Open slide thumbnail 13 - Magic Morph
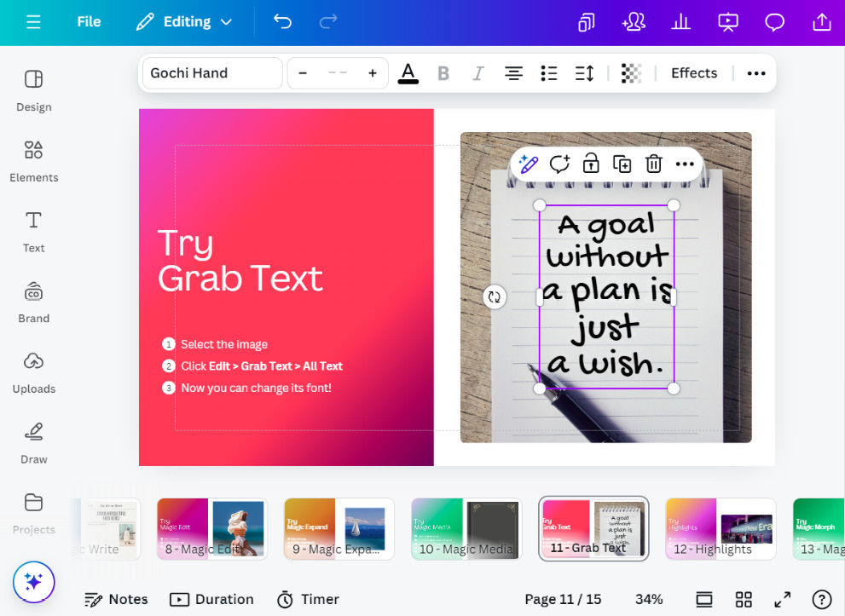Viewport: 845px width, 616px height. point(819,529)
